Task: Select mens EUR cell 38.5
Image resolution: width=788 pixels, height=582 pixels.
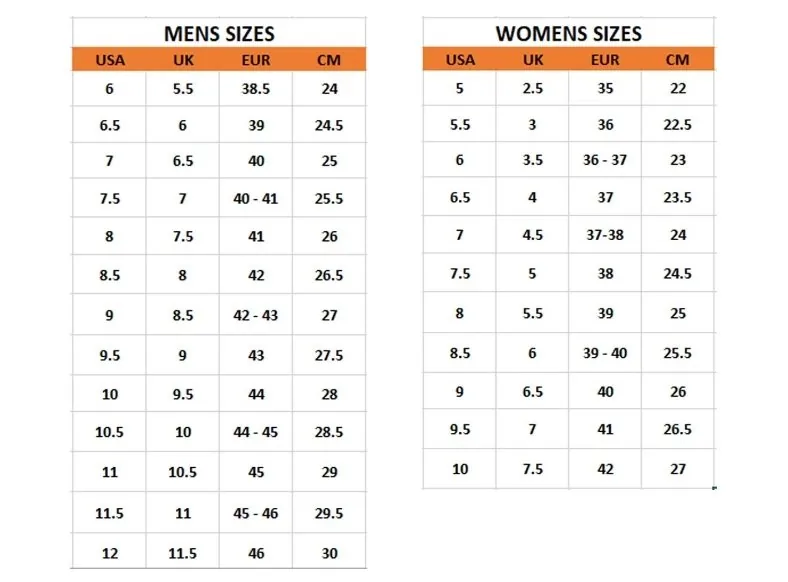Action: coord(256,89)
